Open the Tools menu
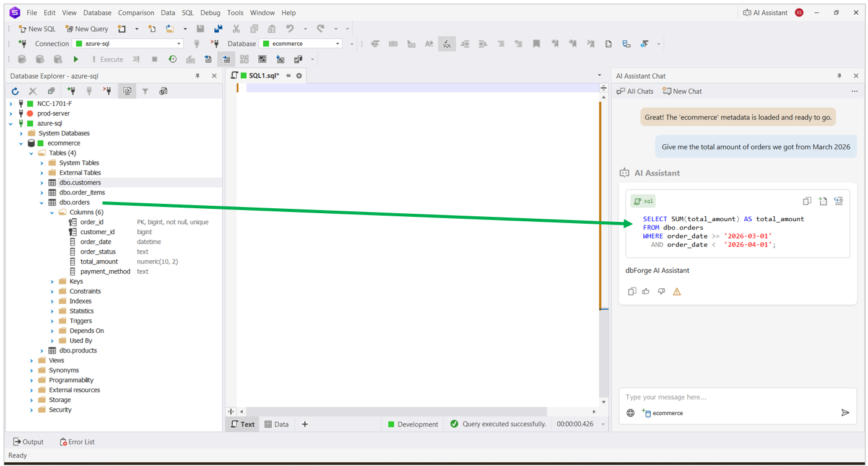Screen dimensions: 868x466 [x=235, y=12]
